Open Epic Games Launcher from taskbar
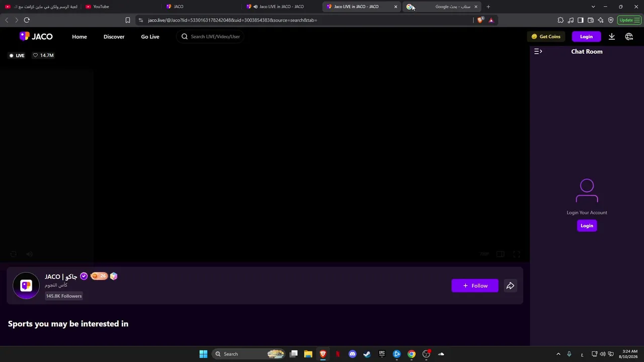 coord(382,354)
